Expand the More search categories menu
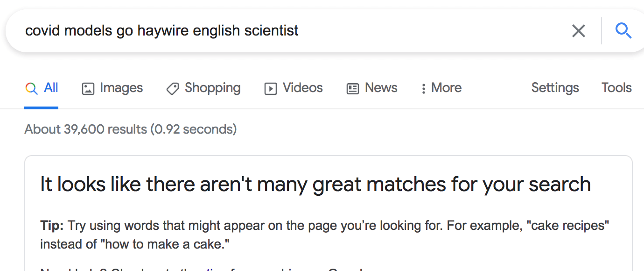Viewport: 644px width, 271px height. coord(446,88)
